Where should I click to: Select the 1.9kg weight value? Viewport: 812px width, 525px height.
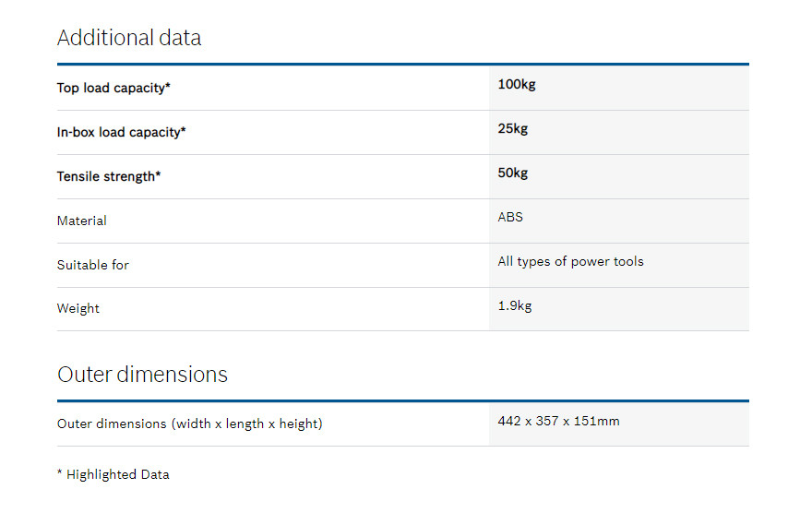click(515, 305)
